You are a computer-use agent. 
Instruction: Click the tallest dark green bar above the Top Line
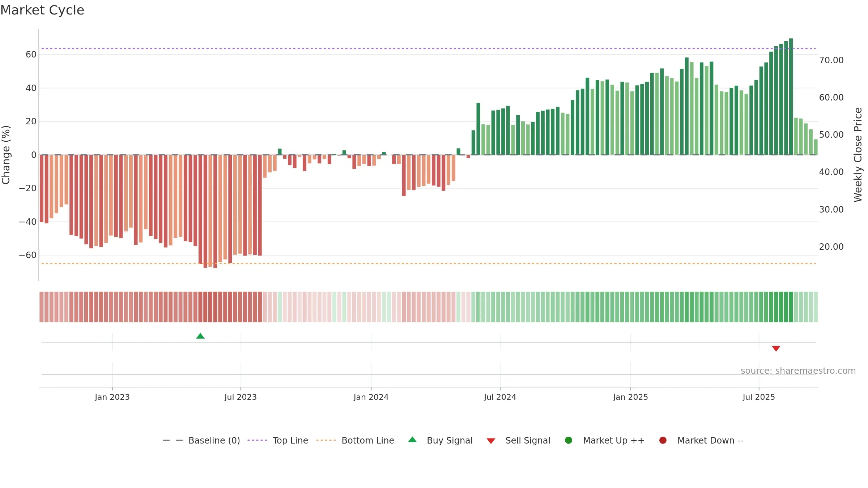(791, 97)
